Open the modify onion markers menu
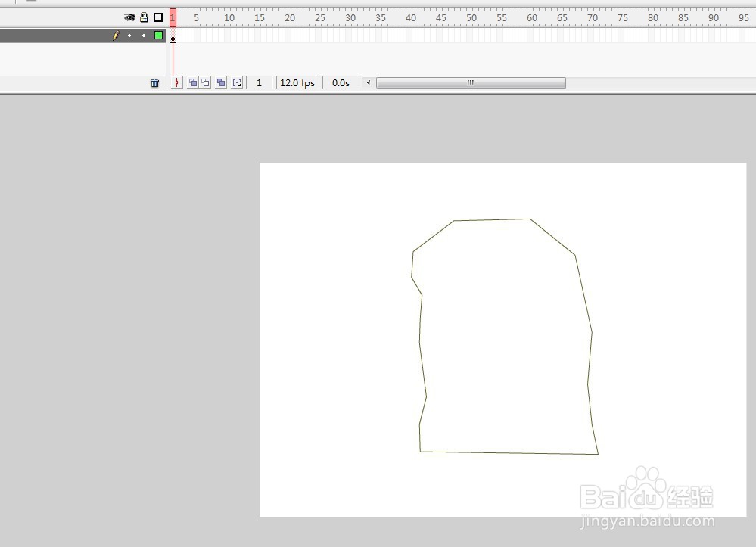This screenshot has height=547, width=756. [237, 83]
